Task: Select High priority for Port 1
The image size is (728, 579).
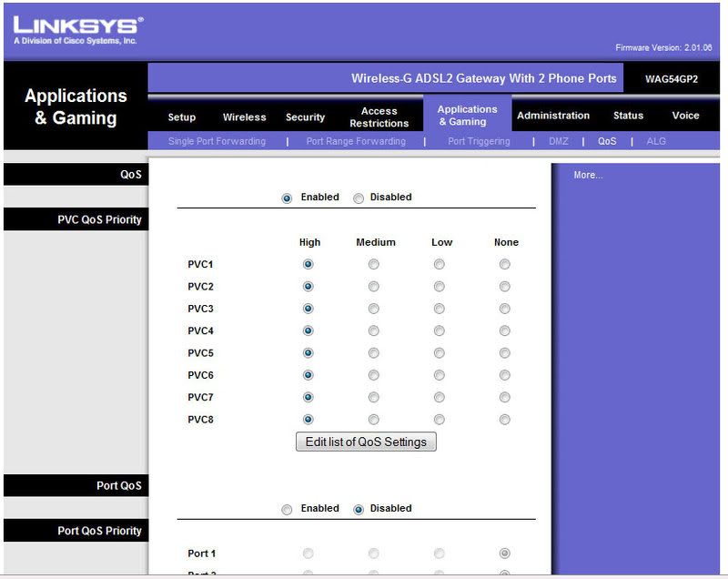Action: point(308,553)
